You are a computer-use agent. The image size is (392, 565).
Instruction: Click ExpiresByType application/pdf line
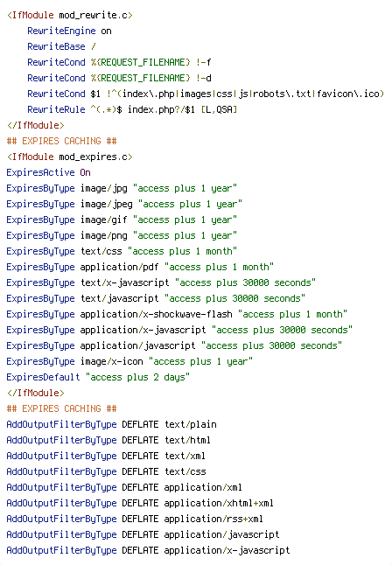point(140,267)
